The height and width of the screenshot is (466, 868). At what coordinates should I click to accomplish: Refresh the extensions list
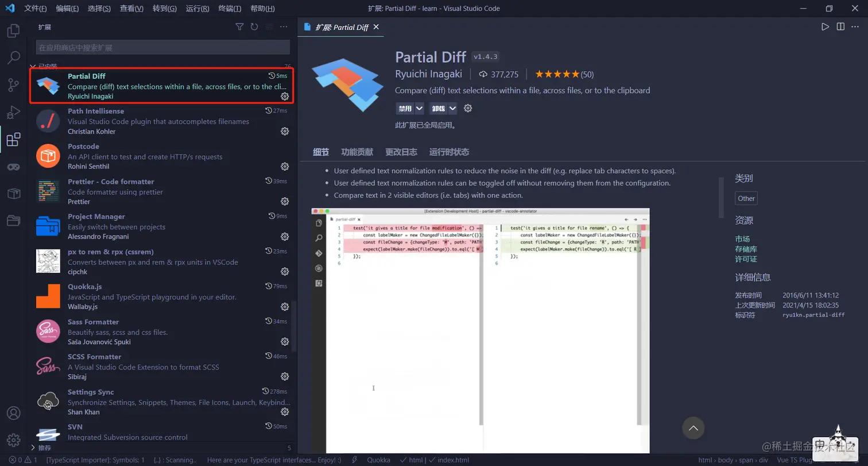[x=254, y=27]
